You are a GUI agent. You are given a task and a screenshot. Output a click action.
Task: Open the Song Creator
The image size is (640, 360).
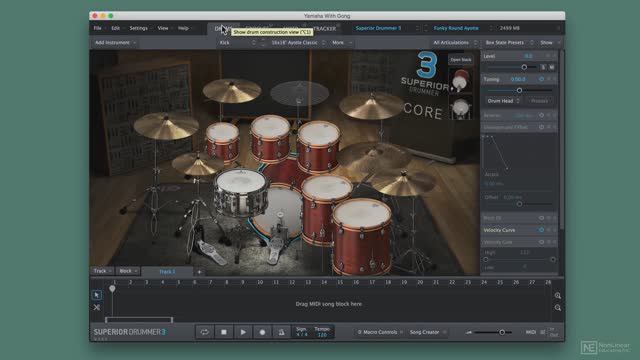point(427,332)
